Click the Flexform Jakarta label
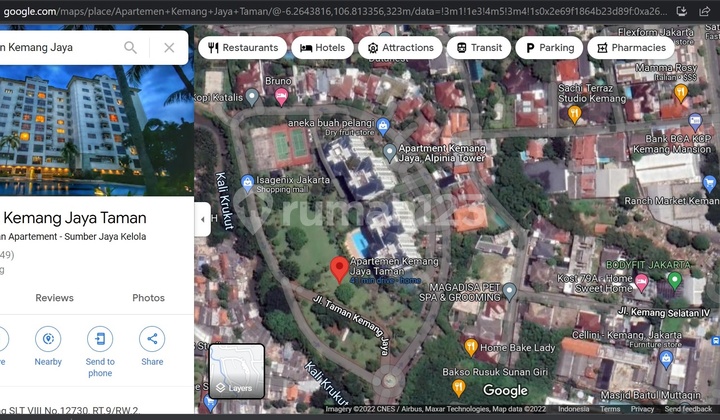This screenshot has width=720, height=420. [656, 33]
